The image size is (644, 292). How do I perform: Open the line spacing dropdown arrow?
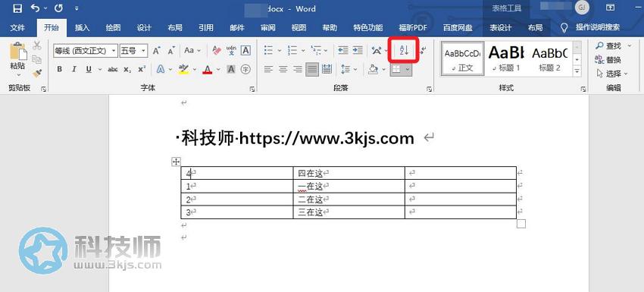click(355, 70)
